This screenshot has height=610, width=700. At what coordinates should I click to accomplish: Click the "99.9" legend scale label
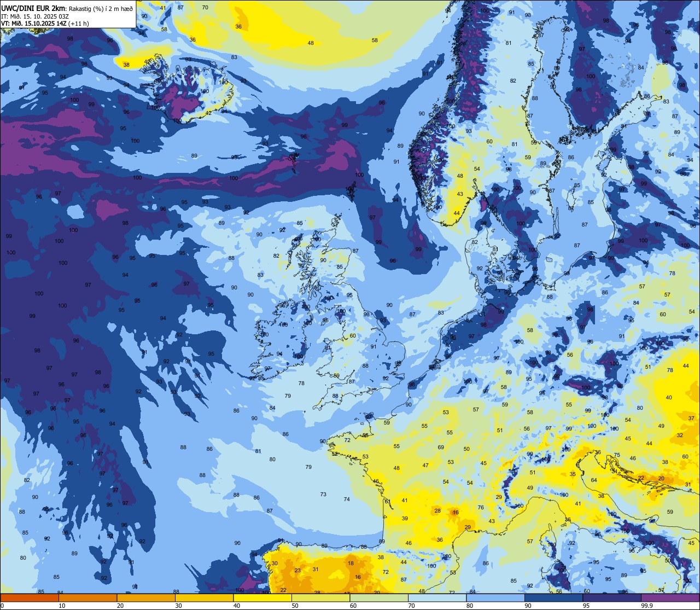pyautogui.click(x=647, y=606)
